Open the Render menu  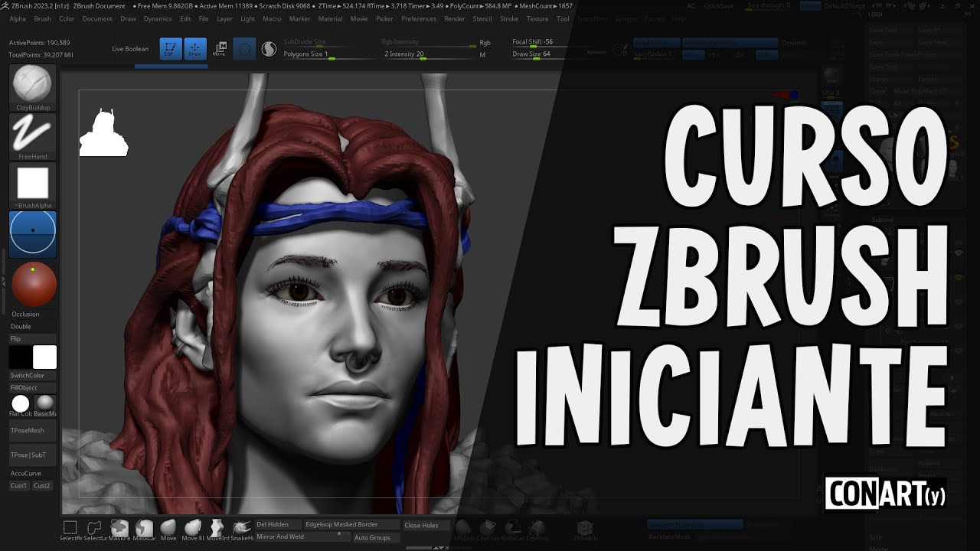click(x=455, y=18)
